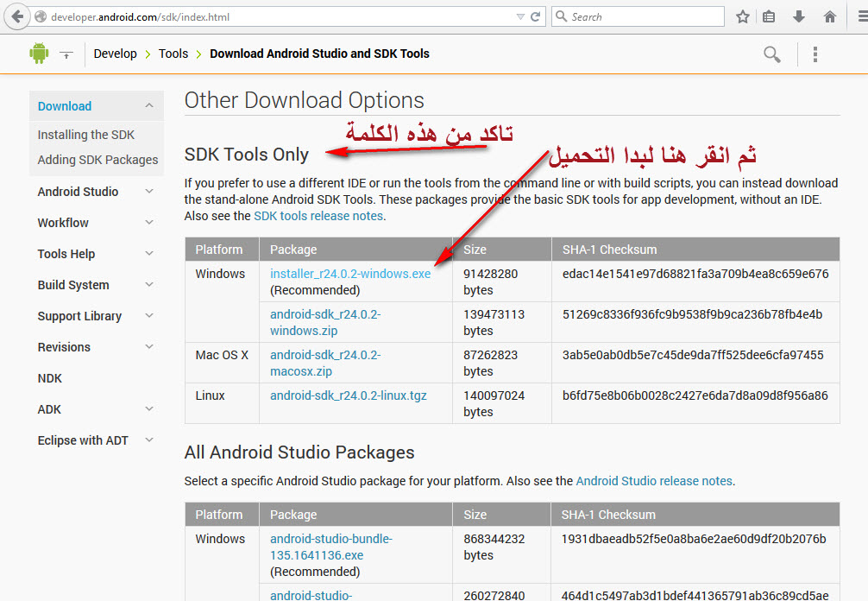This screenshot has height=601, width=868.
Task: Open the downloads arrow icon
Action: 799,16
